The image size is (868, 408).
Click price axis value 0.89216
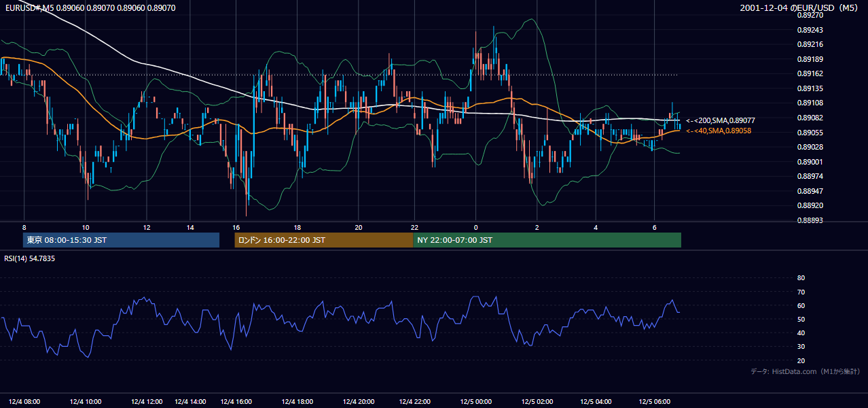tap(810, 44)
